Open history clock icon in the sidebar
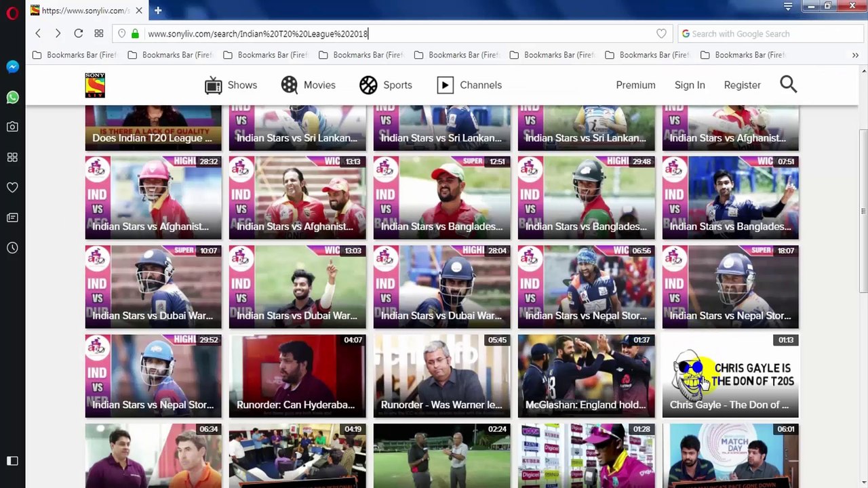The width and height of the screenshot is (868, 488). click(x=12, y=248)
